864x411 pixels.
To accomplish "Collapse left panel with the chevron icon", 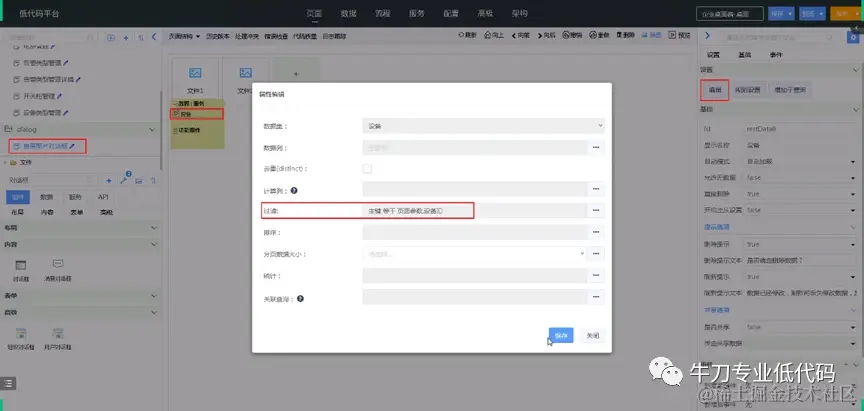I will point(154,37).
